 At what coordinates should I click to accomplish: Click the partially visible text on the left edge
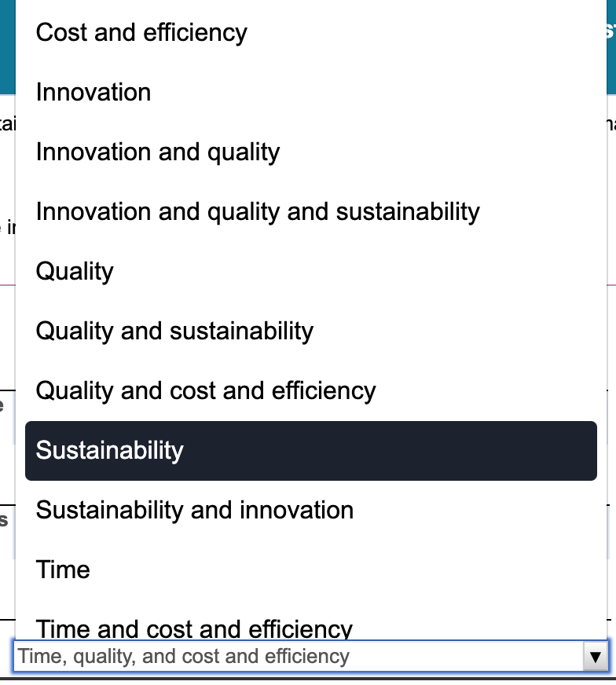coord(5,126)
